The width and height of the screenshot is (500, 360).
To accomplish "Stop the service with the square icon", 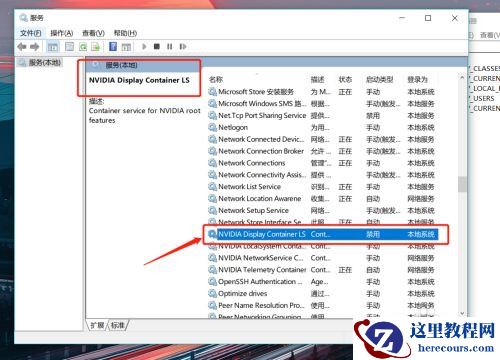I will [x=157, y=47].
